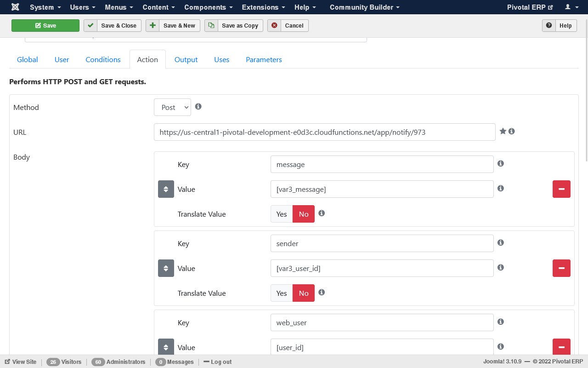Remove the web_user body row
Viewport: 588px width, 368px height.
point(561,347)
